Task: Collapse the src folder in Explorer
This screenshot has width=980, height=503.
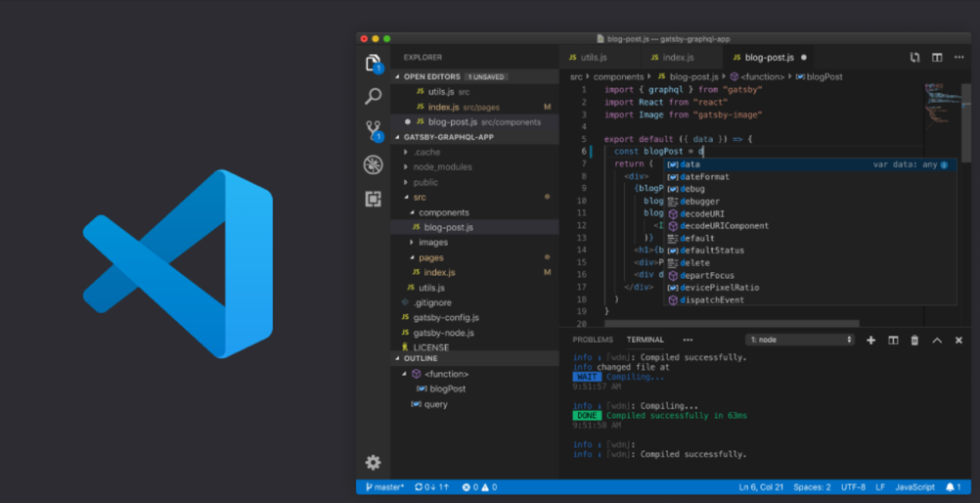Action: (x=420, y=198)
